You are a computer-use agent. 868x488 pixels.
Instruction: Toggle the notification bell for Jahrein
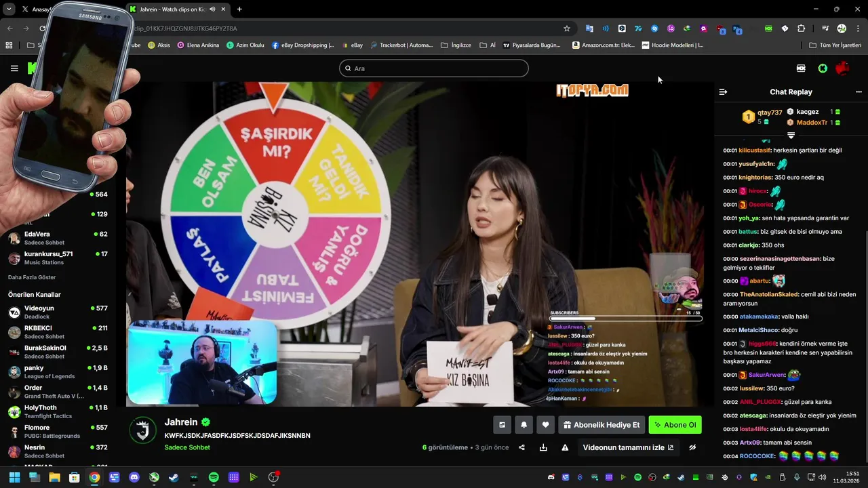(x=524, y=425)
